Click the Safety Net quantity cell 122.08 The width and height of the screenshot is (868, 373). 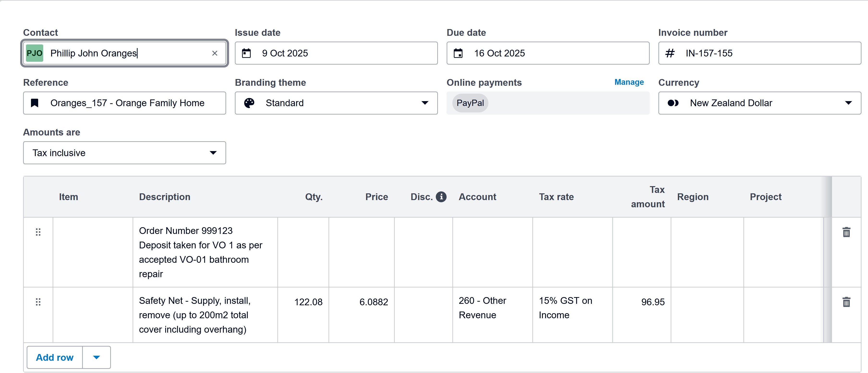tap(303, 302)
